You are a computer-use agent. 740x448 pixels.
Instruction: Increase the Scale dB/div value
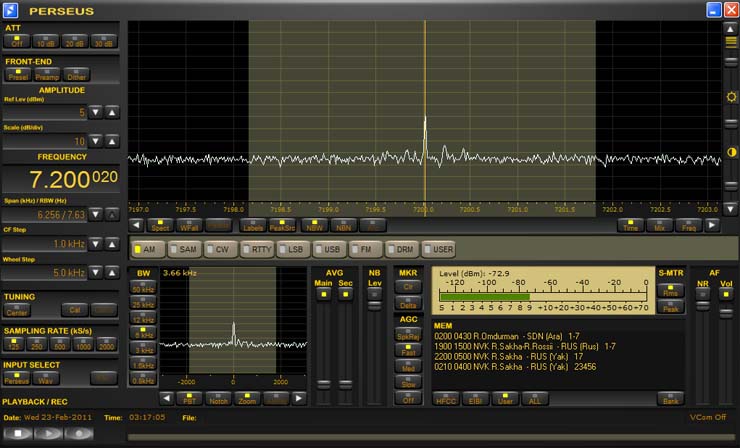point(112,141)
